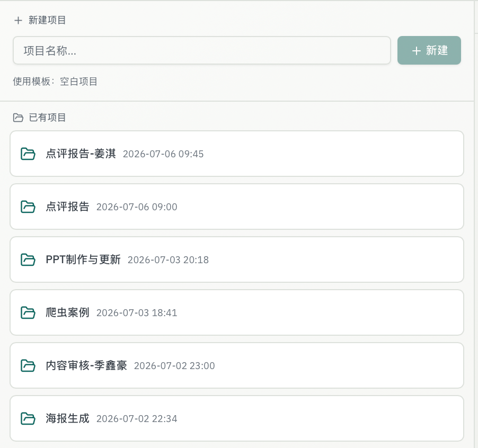Select 内容审核-季鑫豪 project title
The image size is (478, 448).
[x=86, y=366]
